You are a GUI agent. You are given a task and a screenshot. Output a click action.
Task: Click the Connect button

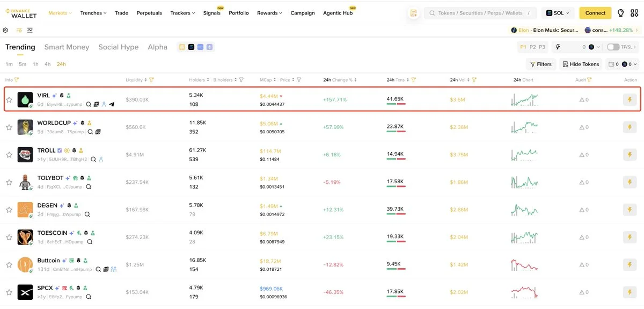595,13
